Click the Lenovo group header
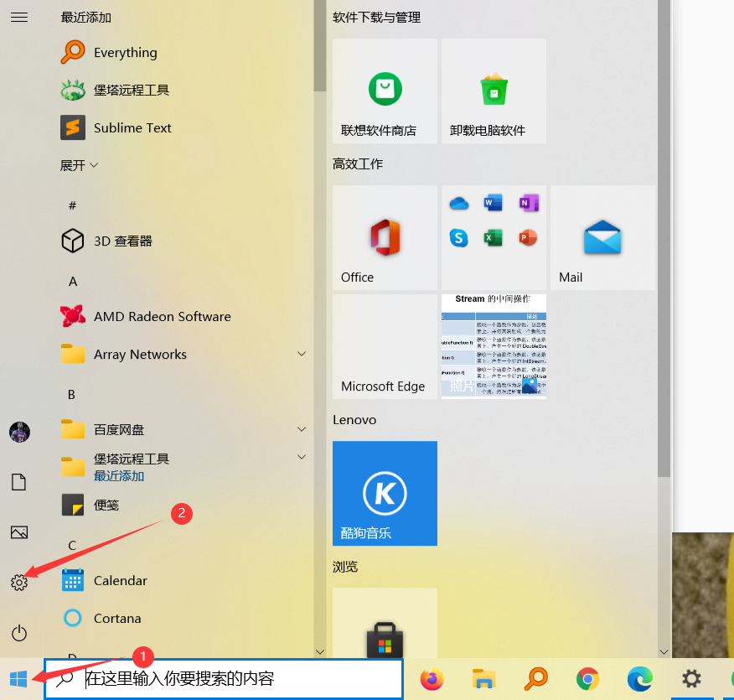 pyautogui.click(x=354, y=419)
